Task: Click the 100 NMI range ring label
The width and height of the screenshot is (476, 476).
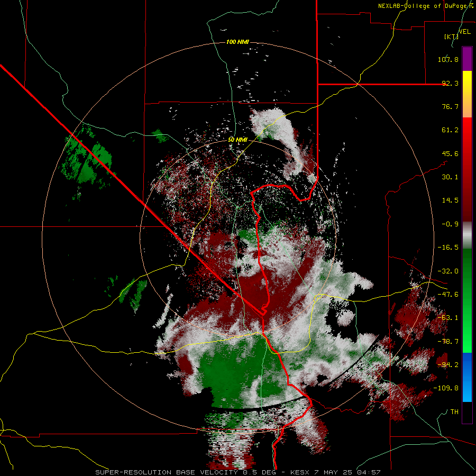Action: click(237, 42)
